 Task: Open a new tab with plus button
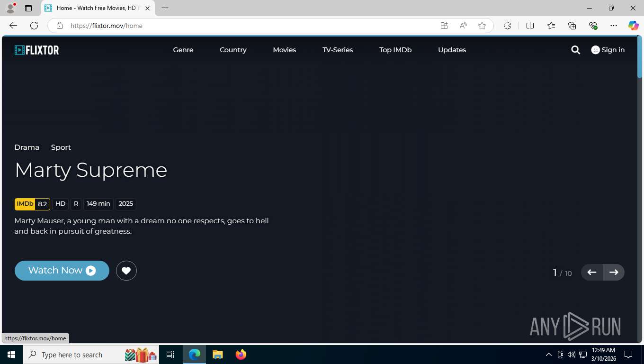click(x=165, y=8)
